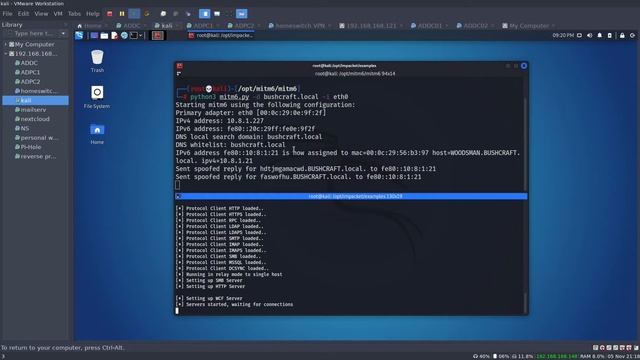Expand My Computer in the library tree
The height and width of the screenshot is (360, 640).
5,44
